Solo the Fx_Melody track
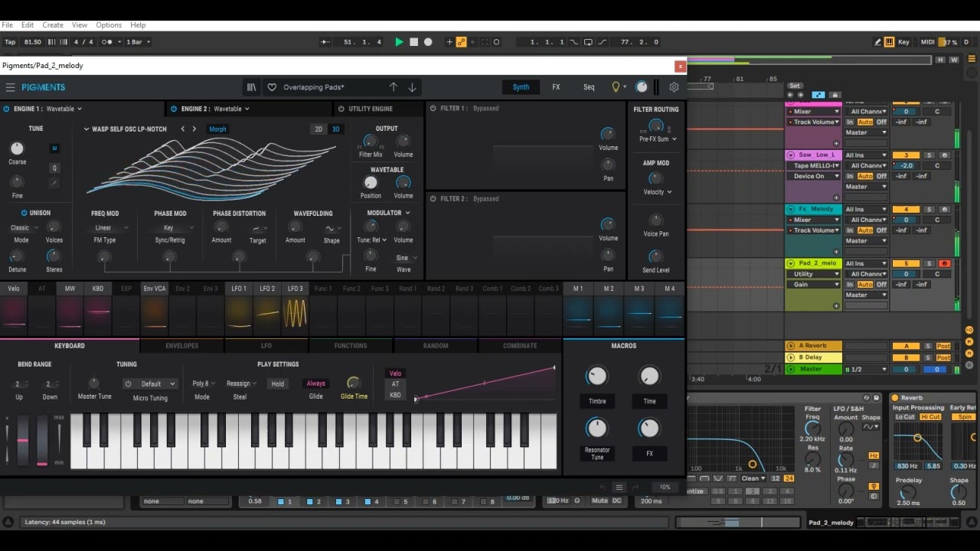 (x=929, y=209)
